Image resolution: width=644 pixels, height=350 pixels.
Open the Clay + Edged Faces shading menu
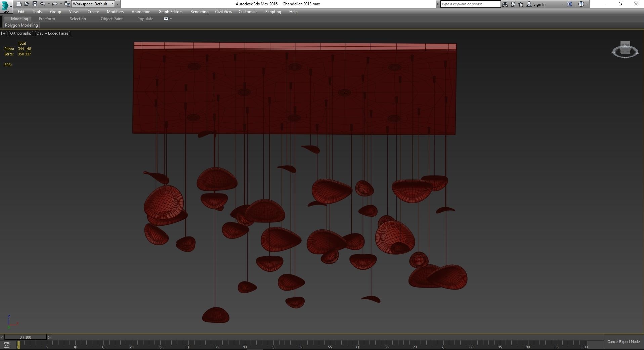(x=52, y=33)
